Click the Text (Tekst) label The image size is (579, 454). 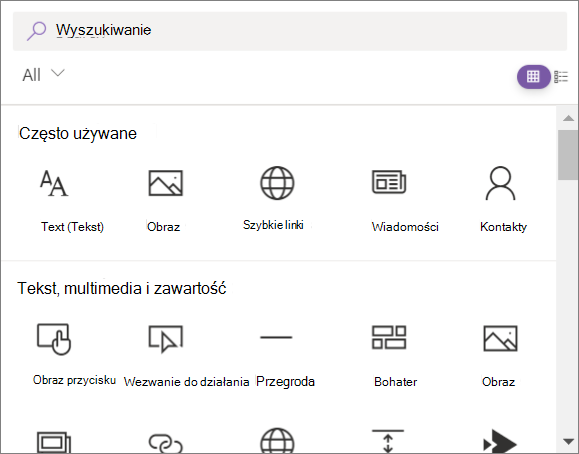pyautogui.click(x=72, y=226)
